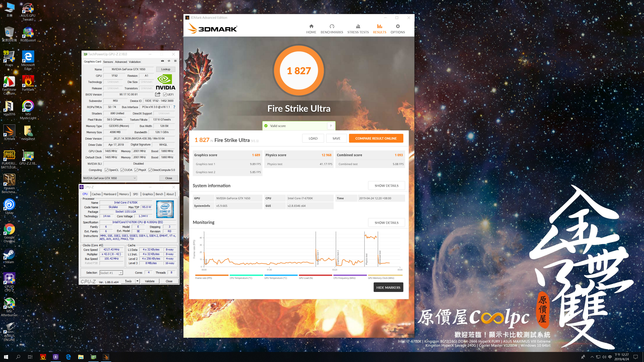Switch to Bench tab in CPU-Z

(159, 194)
